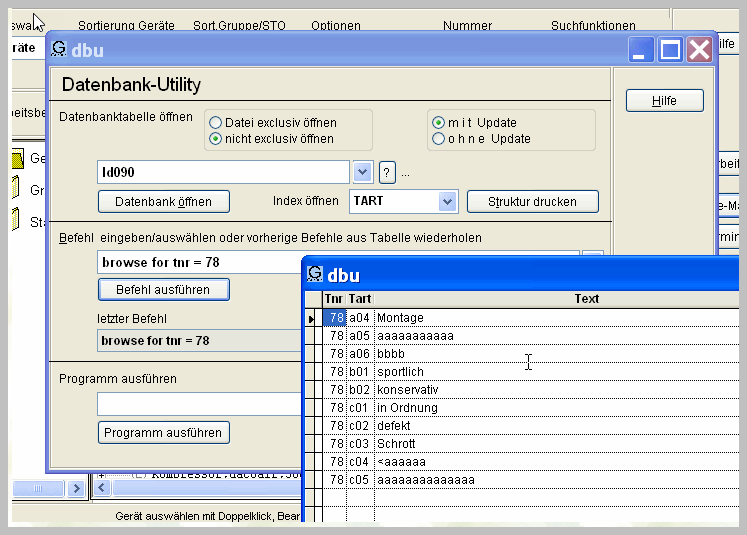Screen dimensions: 747x535
Task: Click the right scroll arrow in bottom-left scrollbar
Action: point(76,488)
